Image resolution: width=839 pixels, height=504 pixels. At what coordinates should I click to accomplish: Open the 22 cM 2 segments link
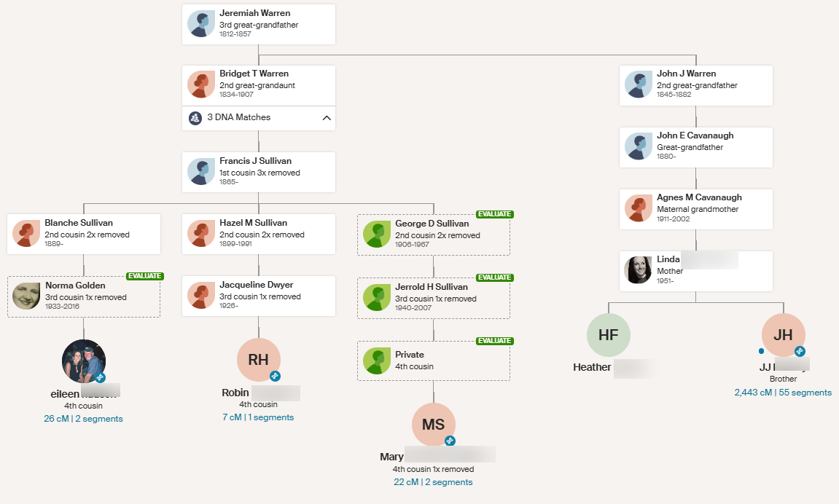point(433,482)
